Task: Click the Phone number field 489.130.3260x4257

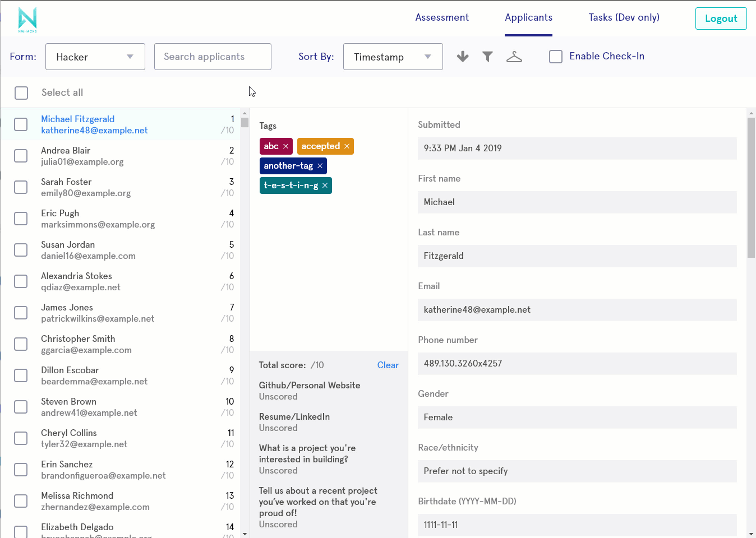Action: point(577,364)
